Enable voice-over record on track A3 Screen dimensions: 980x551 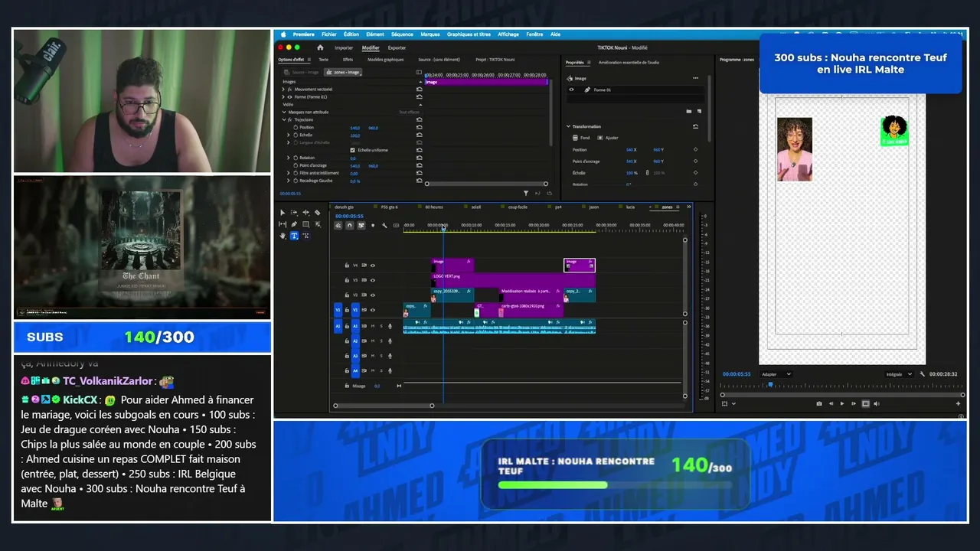point(390,356)
